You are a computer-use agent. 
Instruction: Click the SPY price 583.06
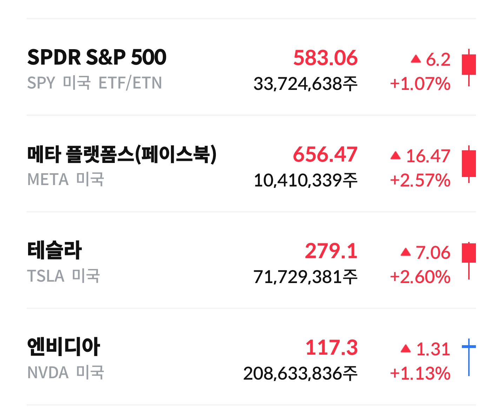pos(325,58)
